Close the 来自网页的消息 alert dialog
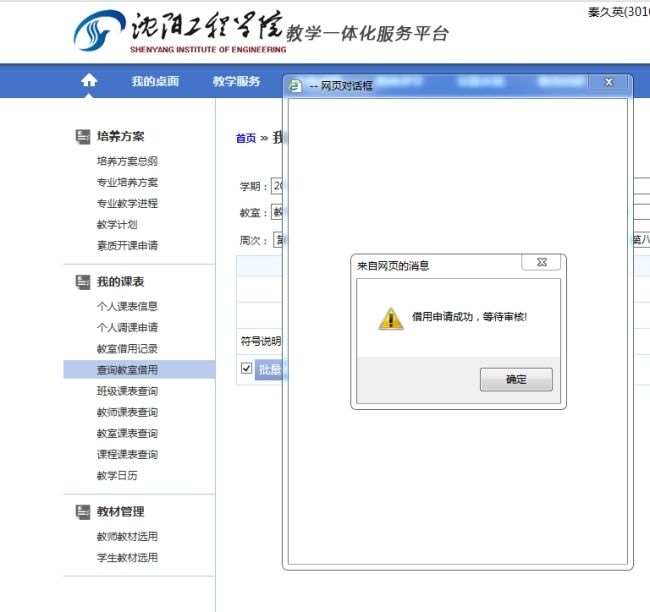 tap(541, 263)
